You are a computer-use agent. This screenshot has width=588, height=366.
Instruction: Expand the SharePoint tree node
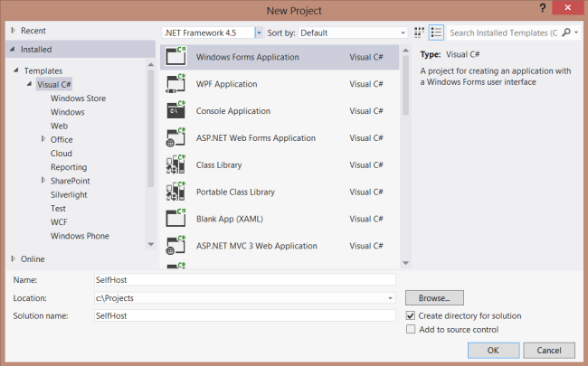pyautogui.click(x=43, y=180)
